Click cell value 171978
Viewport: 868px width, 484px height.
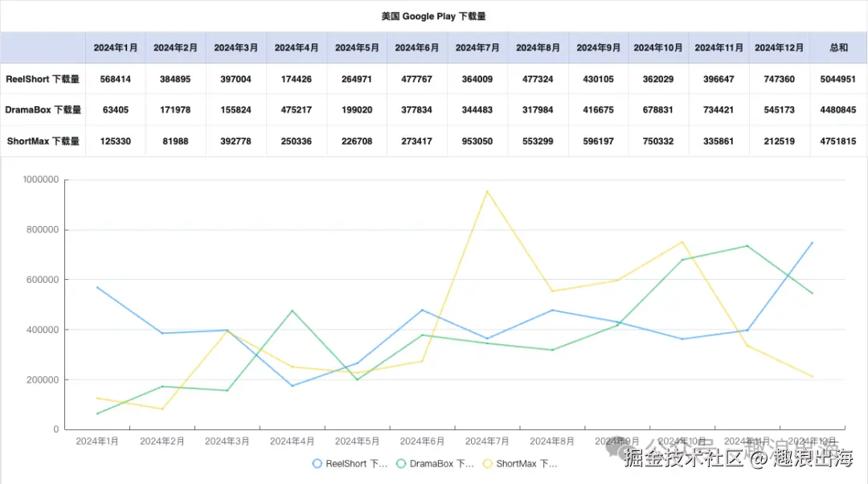pyautogui.click(x=175, y=109)
